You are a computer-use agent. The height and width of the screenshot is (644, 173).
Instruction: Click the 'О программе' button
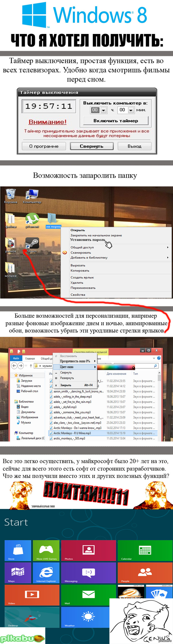coord(44,146)
